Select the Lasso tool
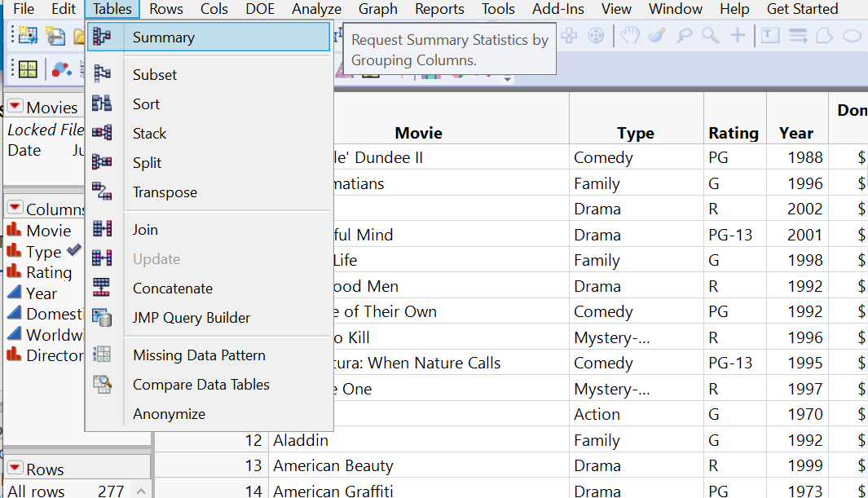This screenshot has width=868, height=498. tap(684, 36)
